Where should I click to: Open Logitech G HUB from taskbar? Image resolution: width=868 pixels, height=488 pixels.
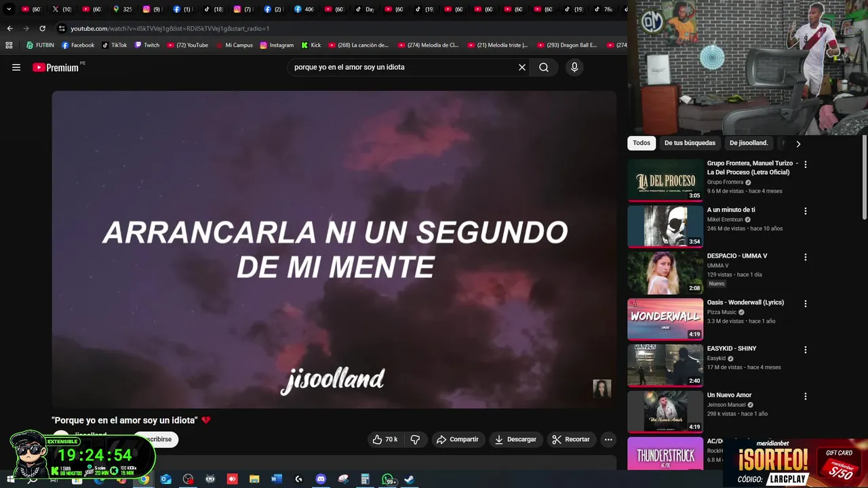(x=298, y=479)
